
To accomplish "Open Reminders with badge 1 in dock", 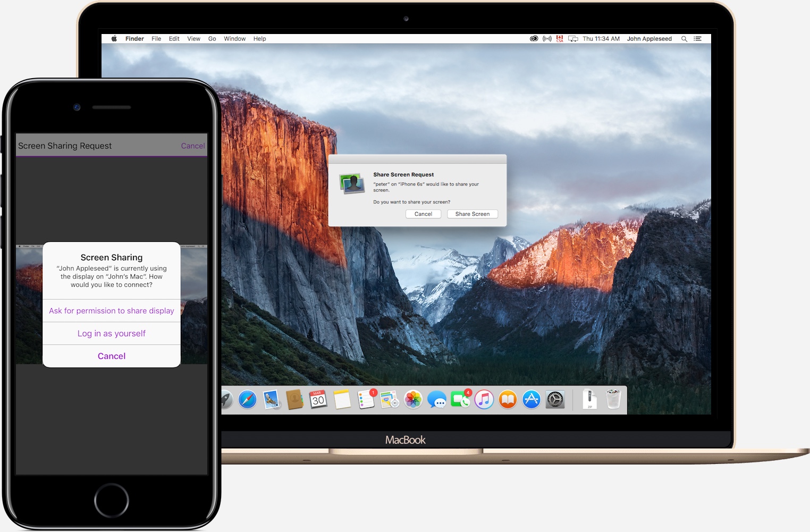I will [x=366, y=399].
